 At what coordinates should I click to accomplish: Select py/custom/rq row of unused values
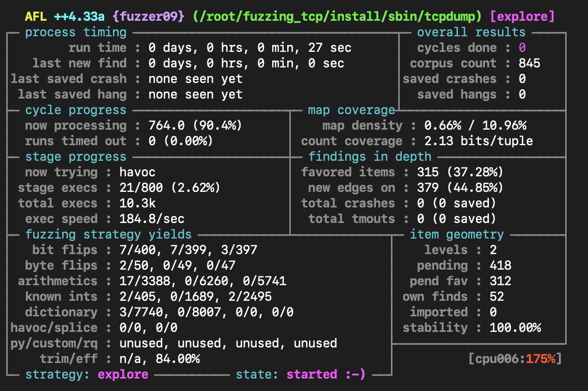(228, 343)
